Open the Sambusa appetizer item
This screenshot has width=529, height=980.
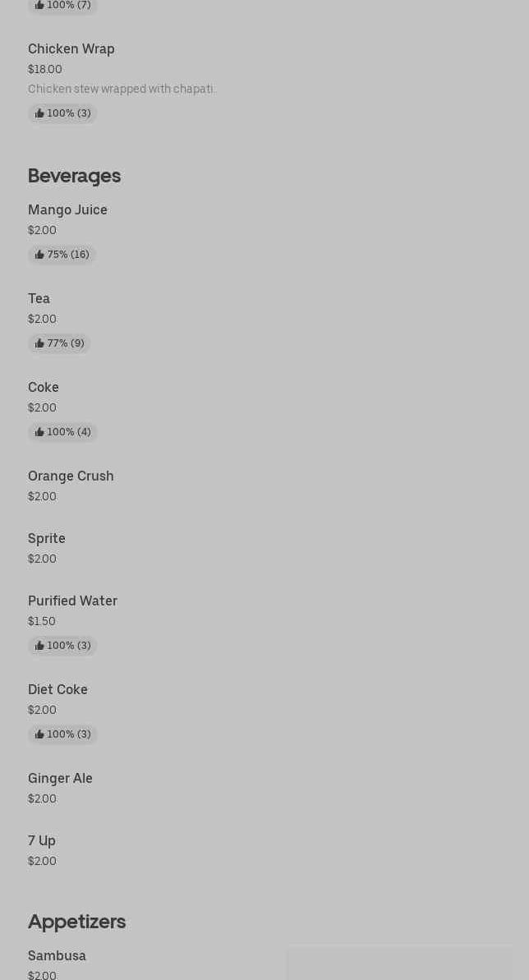point(57,956)
